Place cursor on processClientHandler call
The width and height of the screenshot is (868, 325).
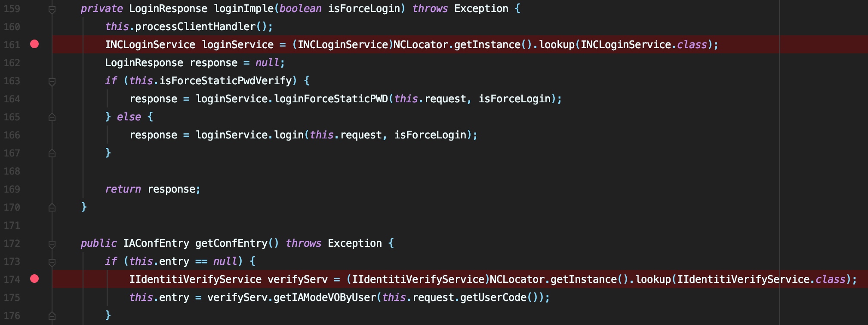195,27
